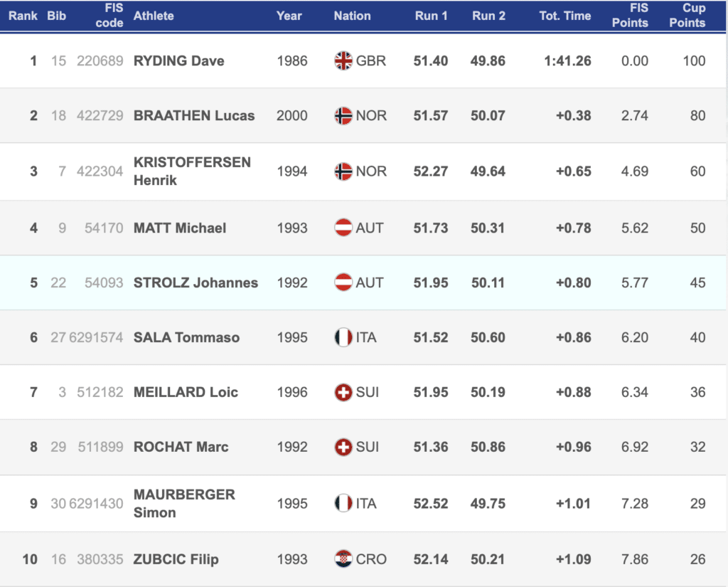
Task: Select athlete ZUBCIC Filip's name
Action: [x=176, y=559]
